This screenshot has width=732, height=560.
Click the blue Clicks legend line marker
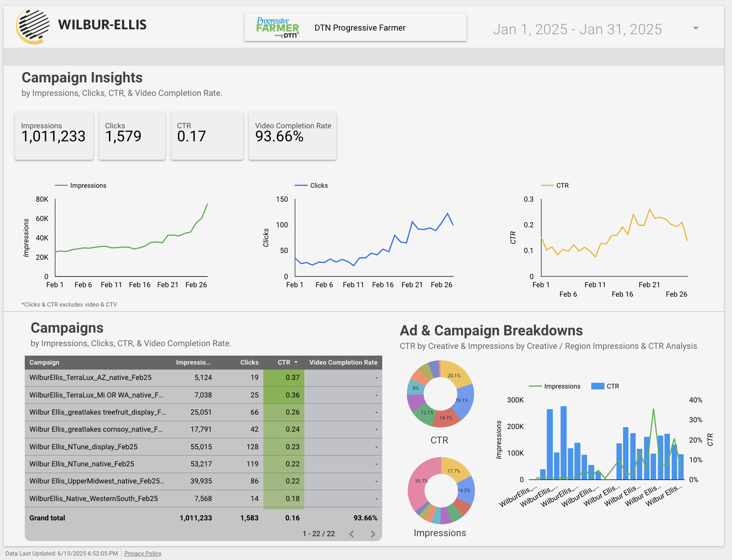(x=301, y=185)
